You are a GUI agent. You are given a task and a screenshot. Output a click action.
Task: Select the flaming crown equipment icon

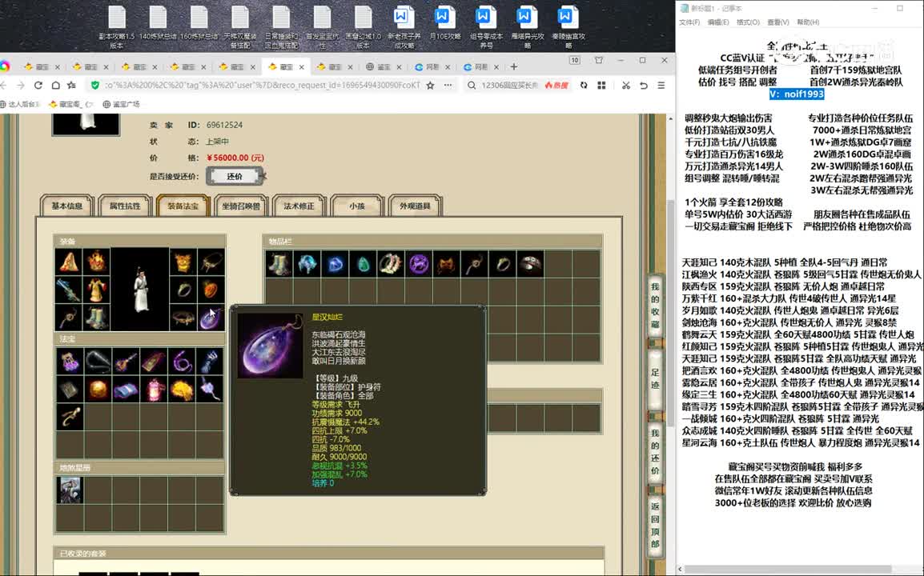click(x=97, y=262)
